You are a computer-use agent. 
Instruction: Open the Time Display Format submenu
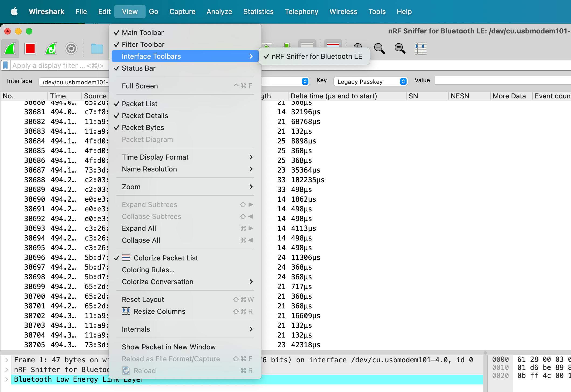[x=155, y=157]
